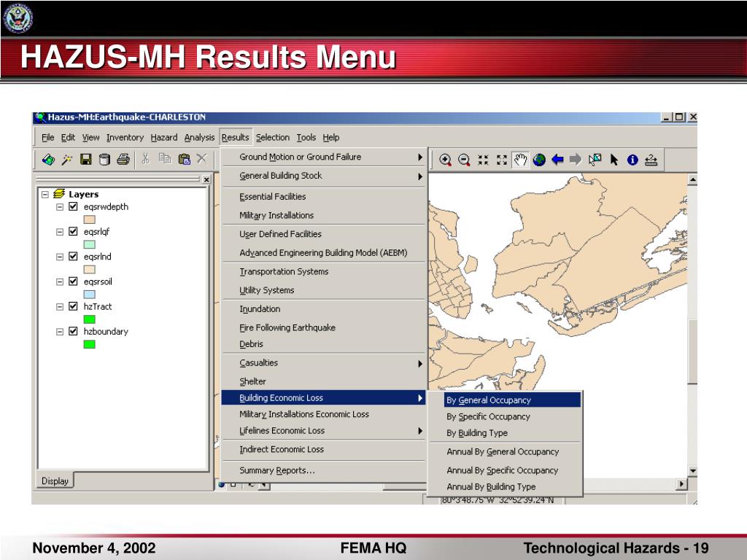Screen dimensions: 747x560
Task: Click the map horizontal scrollbar right arrow
Action: pyautogui.click(x=682, y=484)
